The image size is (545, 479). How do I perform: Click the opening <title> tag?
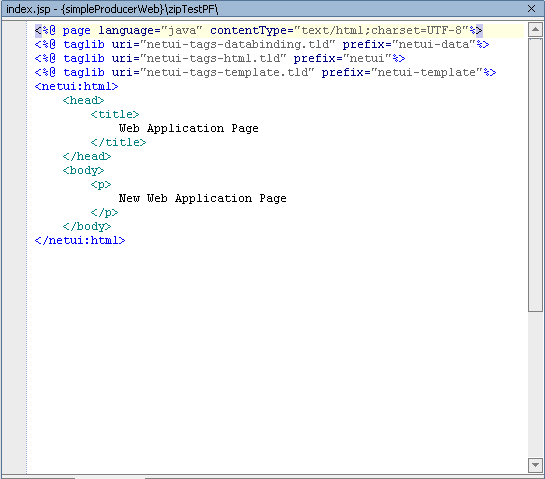pos(115,114)
